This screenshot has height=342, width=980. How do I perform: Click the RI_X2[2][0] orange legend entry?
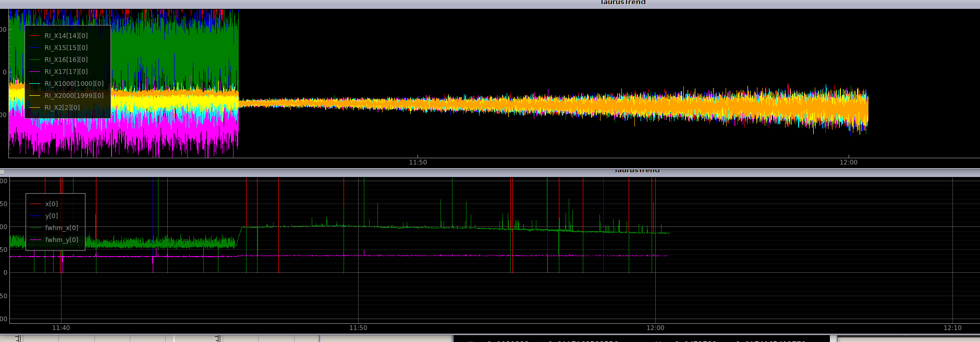click(62, 108)
